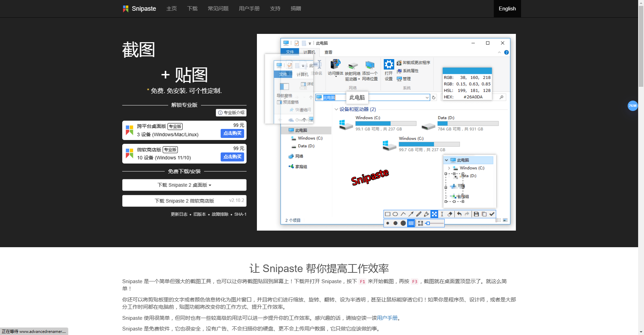This screenshot has width=644, height=335.
Task: Toggle the mosaic tool in demo toolbar
Action: (434, 214)
